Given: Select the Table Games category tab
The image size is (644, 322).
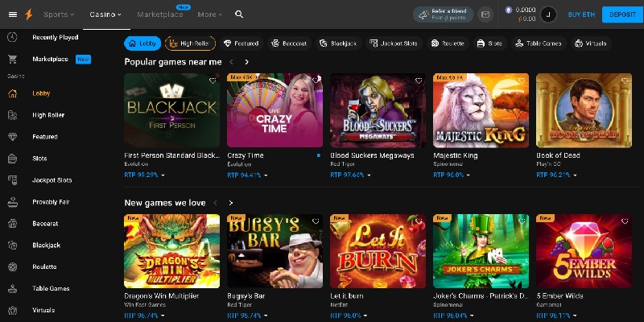Looking at the screenshot, I should point(539,43).
